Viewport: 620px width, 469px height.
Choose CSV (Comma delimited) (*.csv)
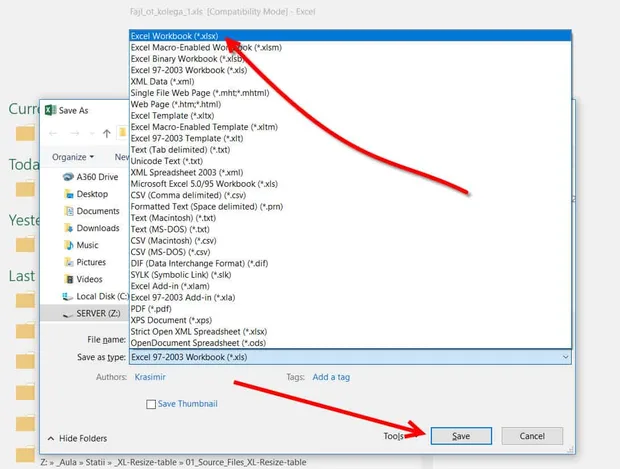(350, 195)
